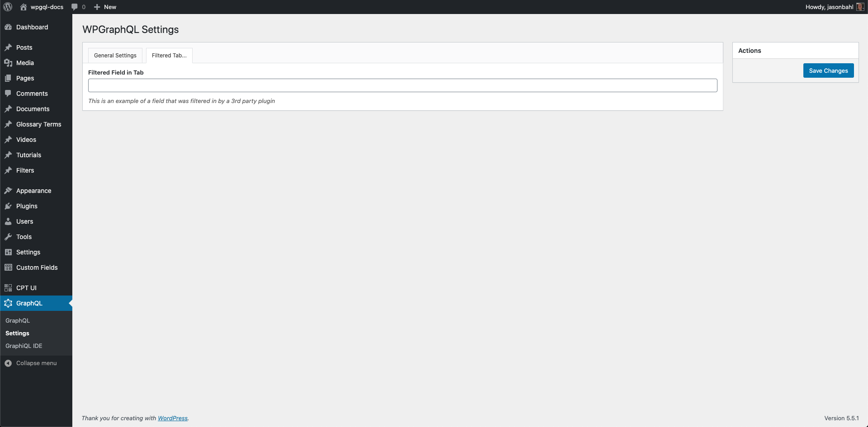Open the Comments sidebar menu label

[x=32, y=94]
